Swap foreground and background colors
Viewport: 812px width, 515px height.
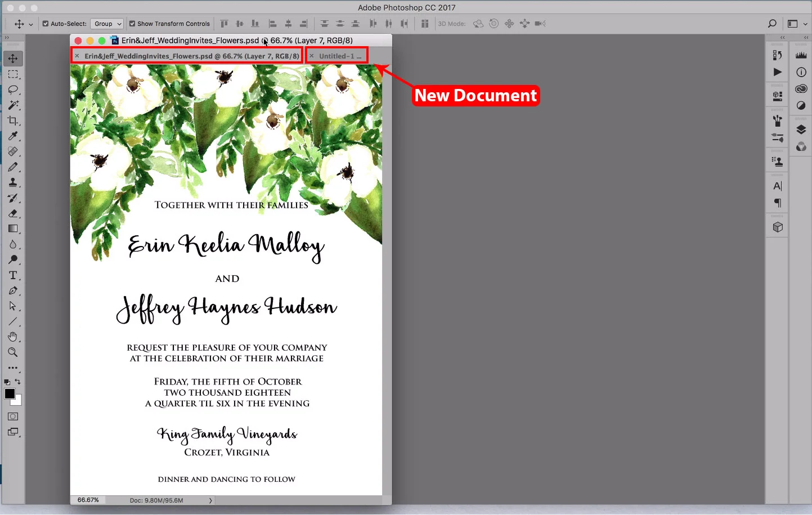[18, 382]
